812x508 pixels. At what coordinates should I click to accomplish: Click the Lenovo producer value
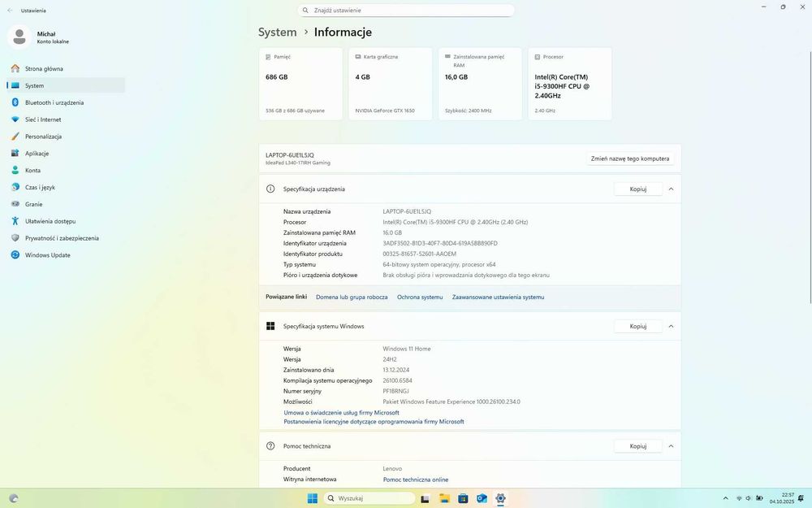tap(392, 469)
